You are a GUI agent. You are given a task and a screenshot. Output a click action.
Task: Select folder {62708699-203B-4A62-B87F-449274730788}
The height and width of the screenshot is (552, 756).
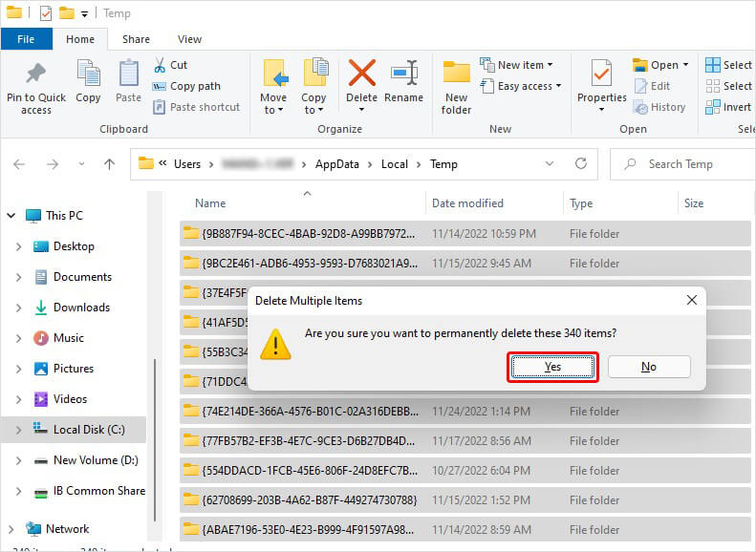pyautogui.click(x=464, y=500)
